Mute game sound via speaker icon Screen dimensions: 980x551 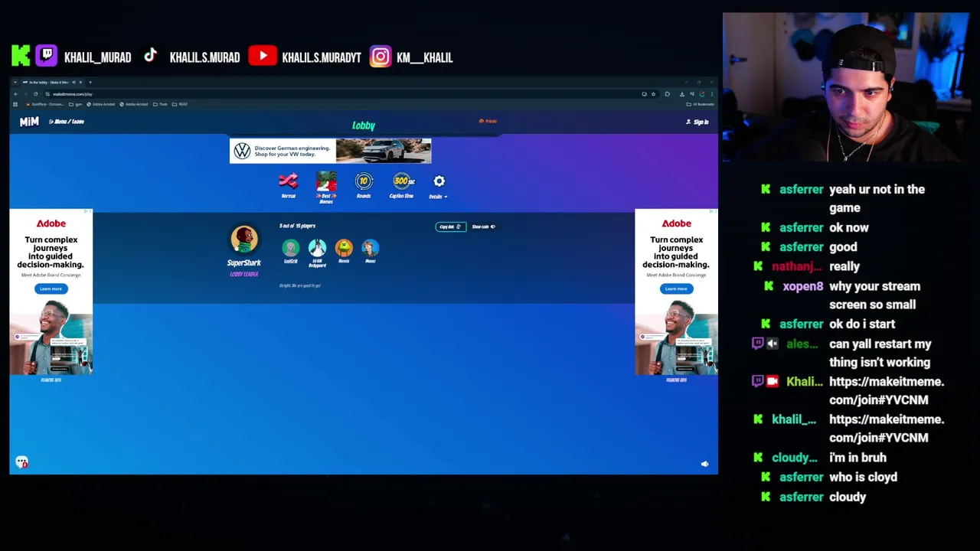(x=704, y=464)
